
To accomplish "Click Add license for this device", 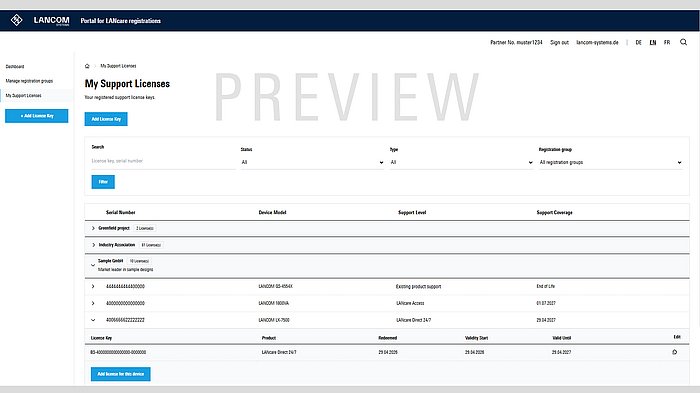I will tap(121, 374).
